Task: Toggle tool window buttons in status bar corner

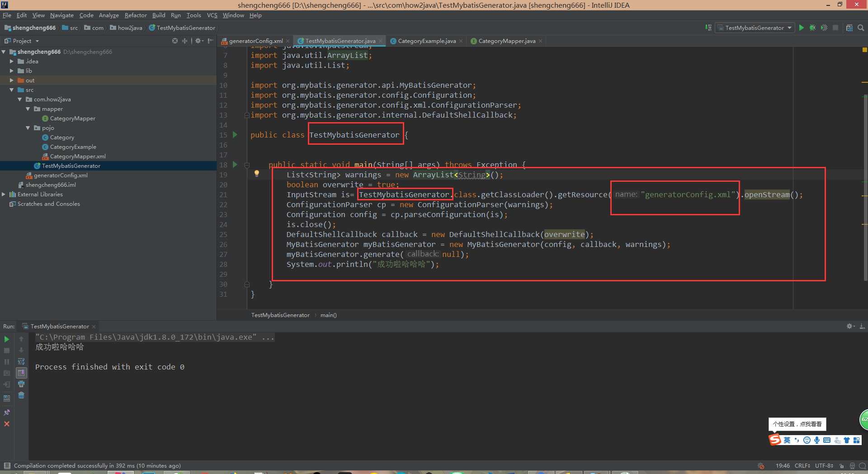Action: click(7, 465)
